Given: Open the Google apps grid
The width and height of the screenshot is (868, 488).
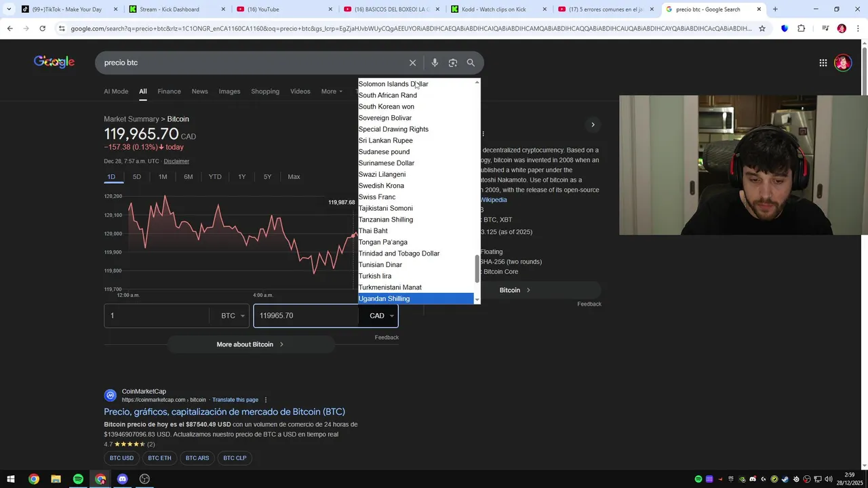Looking at the screenshot, I should (823, 62).
